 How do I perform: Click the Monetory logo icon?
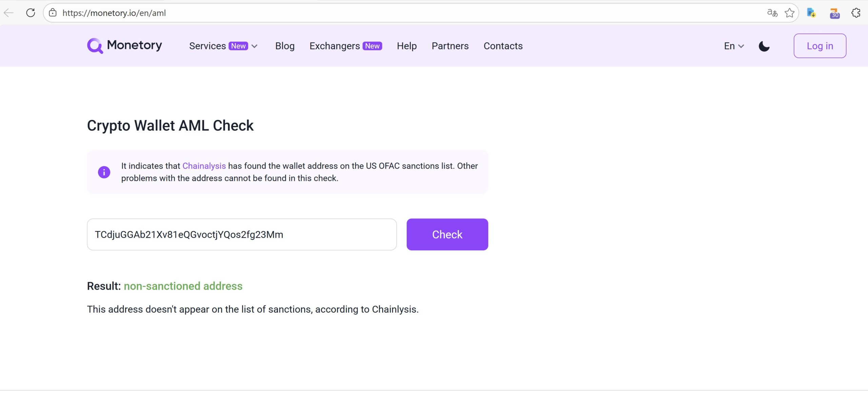pos(95,45)
